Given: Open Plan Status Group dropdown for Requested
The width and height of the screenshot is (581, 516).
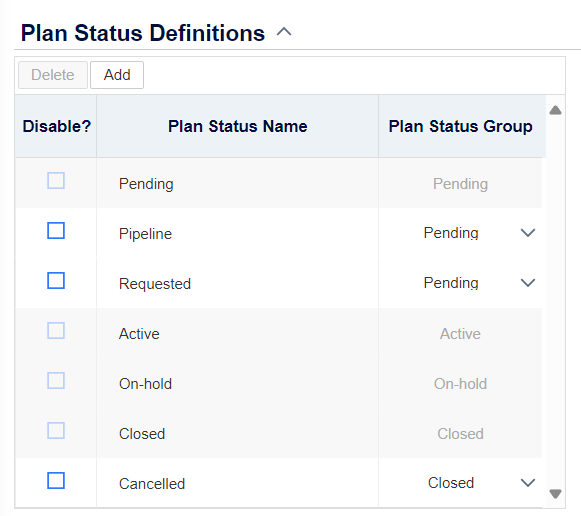Looking at the screenshot, I should tap(460, 283).
